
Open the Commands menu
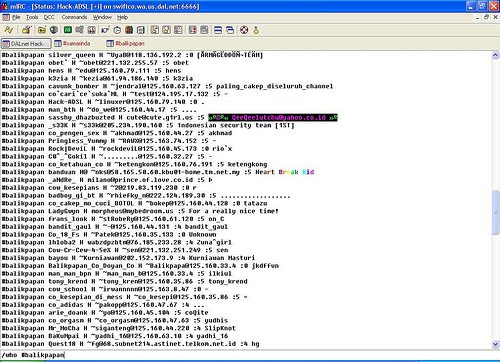tap(74, 17)
